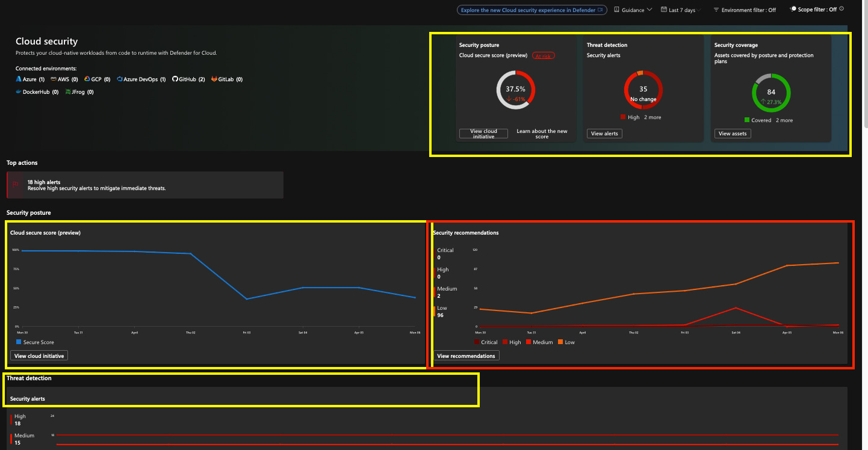Viewport: 868px width, 450px height.
Task: Click the Secure Score blue legend swatch
Action: tap(19, 342)
